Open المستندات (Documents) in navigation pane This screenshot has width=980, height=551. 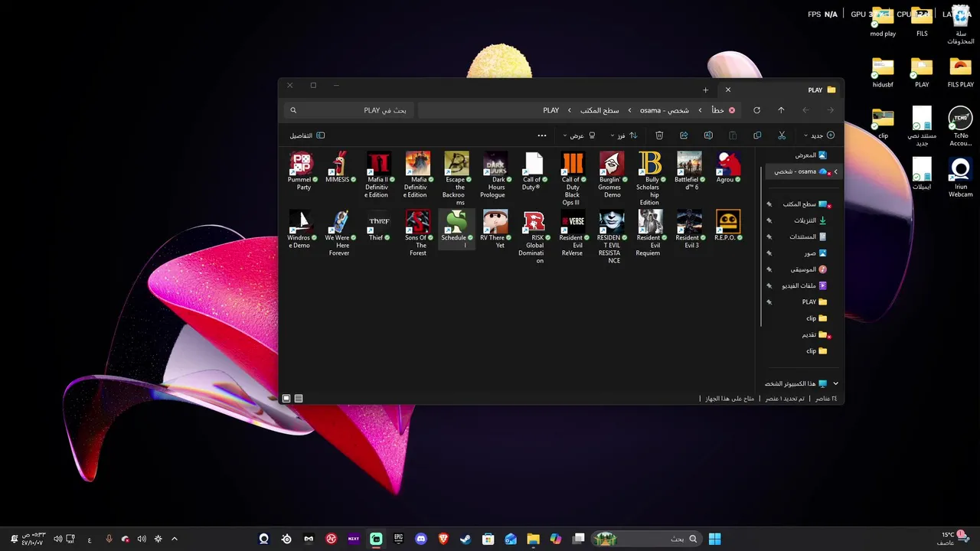[x=808, y=236]
